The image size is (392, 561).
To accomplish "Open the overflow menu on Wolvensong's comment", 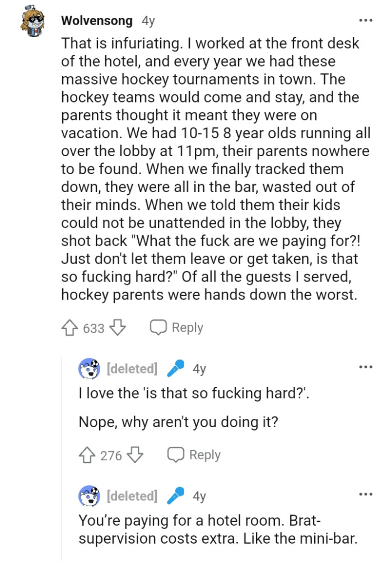I will (x=366, y=20).
